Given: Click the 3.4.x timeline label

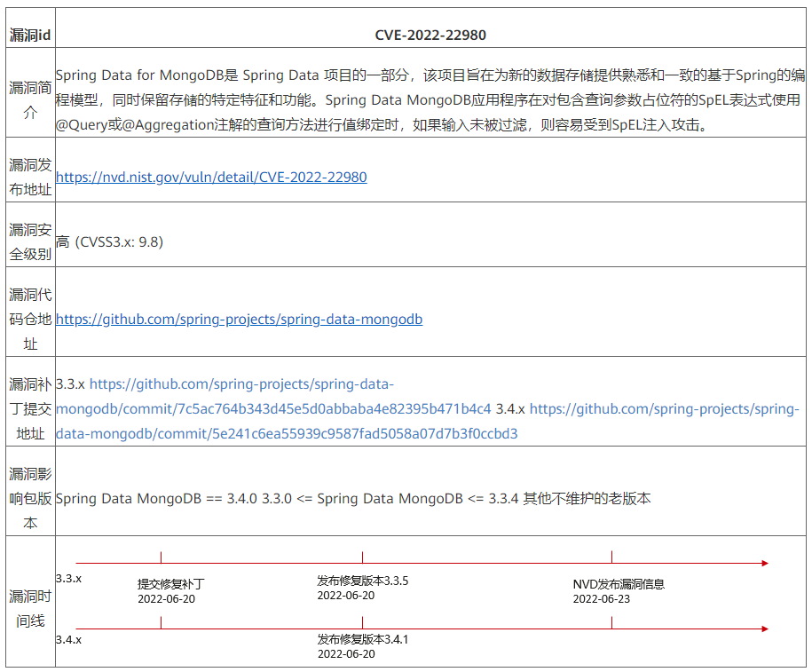Looking at the screenshot, I should (68, 640).
